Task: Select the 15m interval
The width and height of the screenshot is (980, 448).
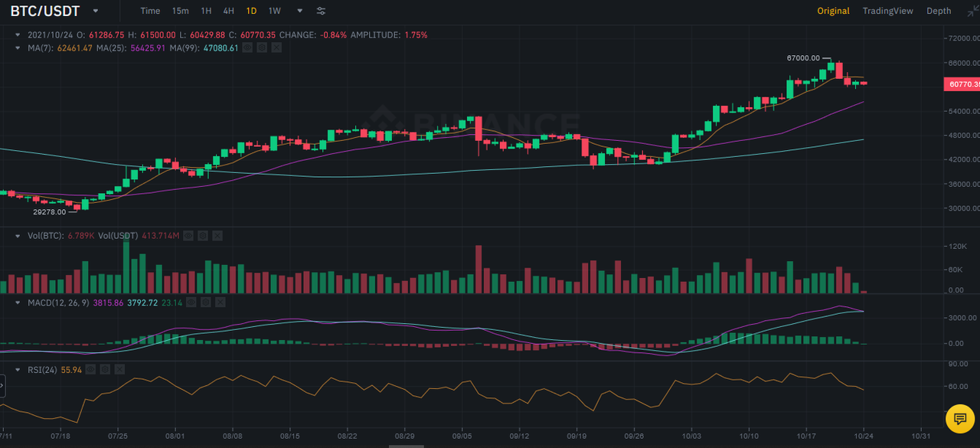Action: click(180, 11)
